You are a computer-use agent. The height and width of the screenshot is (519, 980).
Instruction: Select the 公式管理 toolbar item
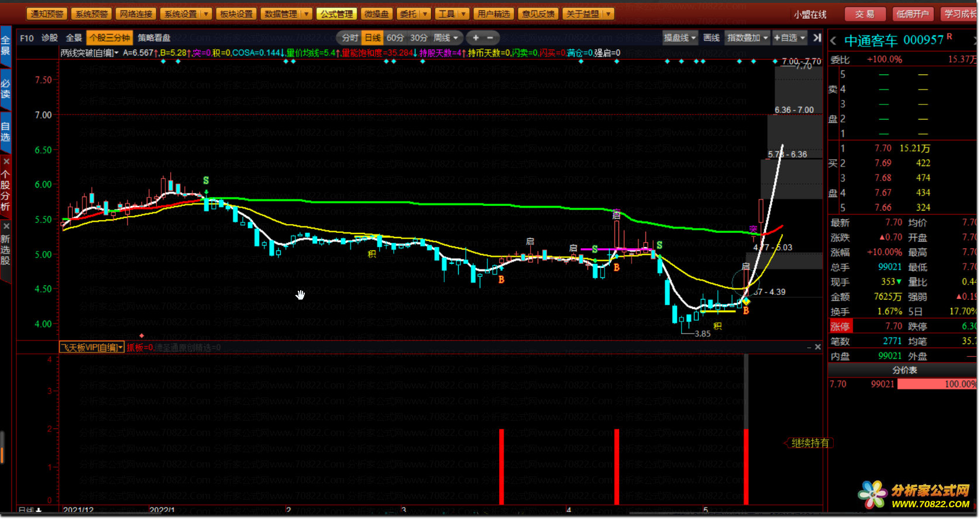tap(337, 14)
